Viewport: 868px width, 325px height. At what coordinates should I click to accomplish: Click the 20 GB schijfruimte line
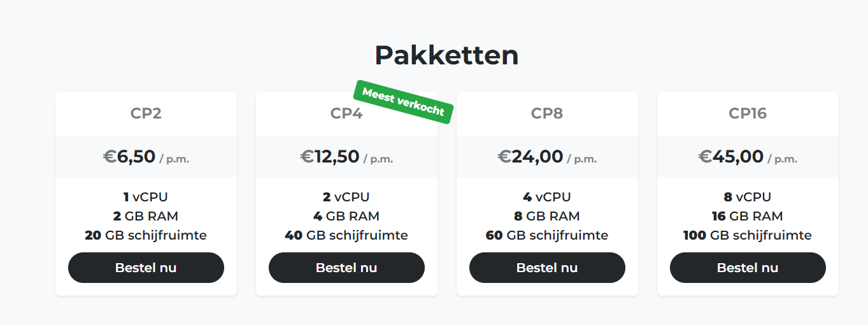[146, 235]
